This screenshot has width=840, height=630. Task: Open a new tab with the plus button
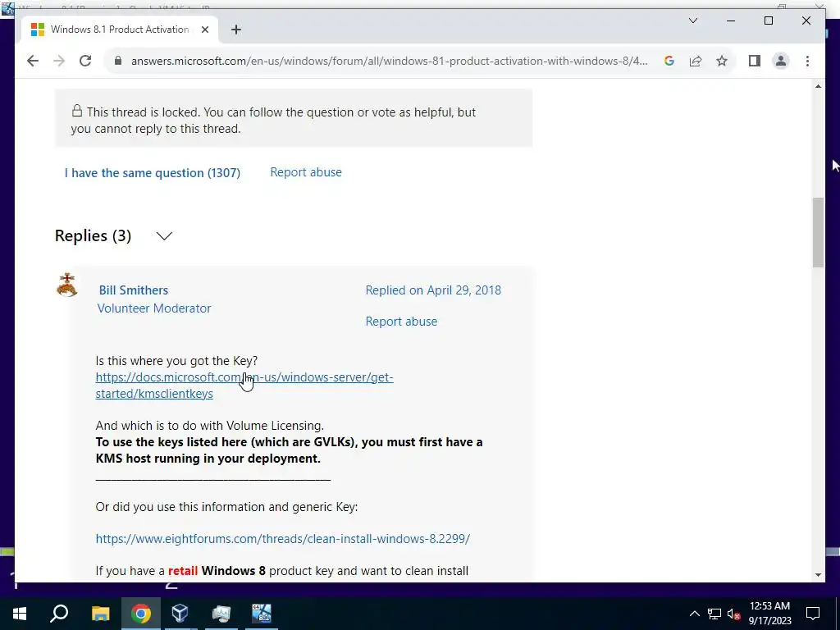point(236,30)
